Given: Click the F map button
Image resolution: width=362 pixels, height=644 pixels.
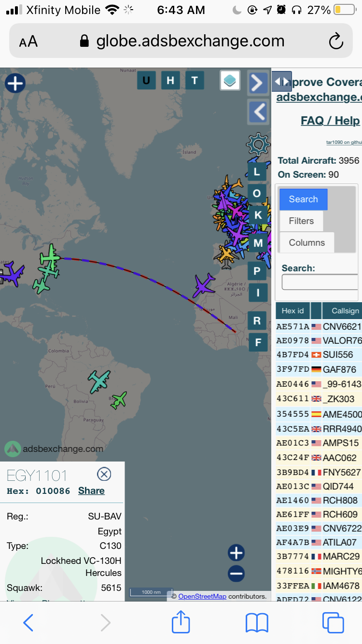Looking at the screenshot, I should click(258, 343).
